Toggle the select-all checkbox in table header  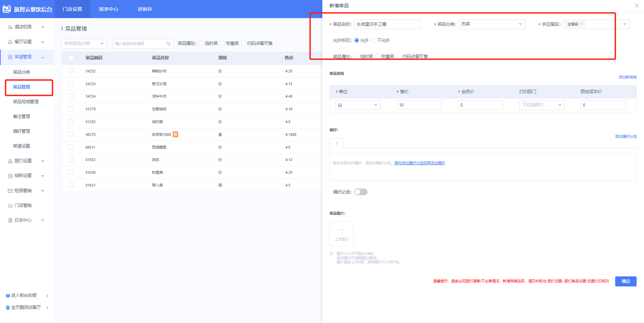[x=71, y=58]
